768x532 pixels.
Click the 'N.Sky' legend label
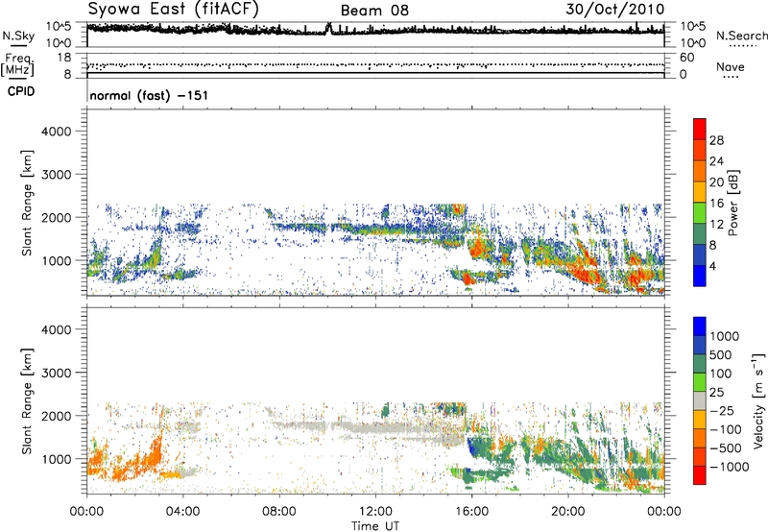click(x=18, y=36)
